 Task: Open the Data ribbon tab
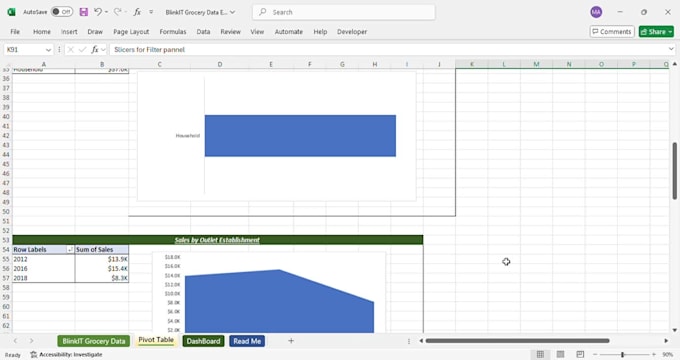[x=203, y=32]
